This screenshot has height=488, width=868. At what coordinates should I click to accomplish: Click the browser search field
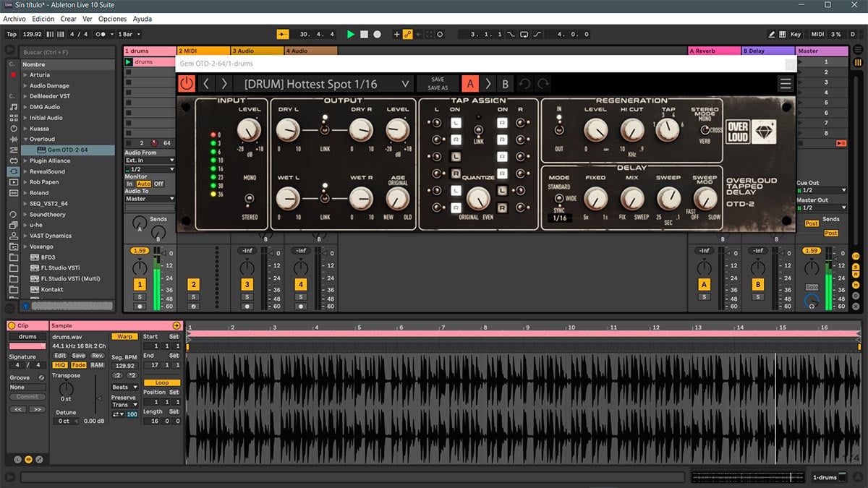(x=67, y=52)
